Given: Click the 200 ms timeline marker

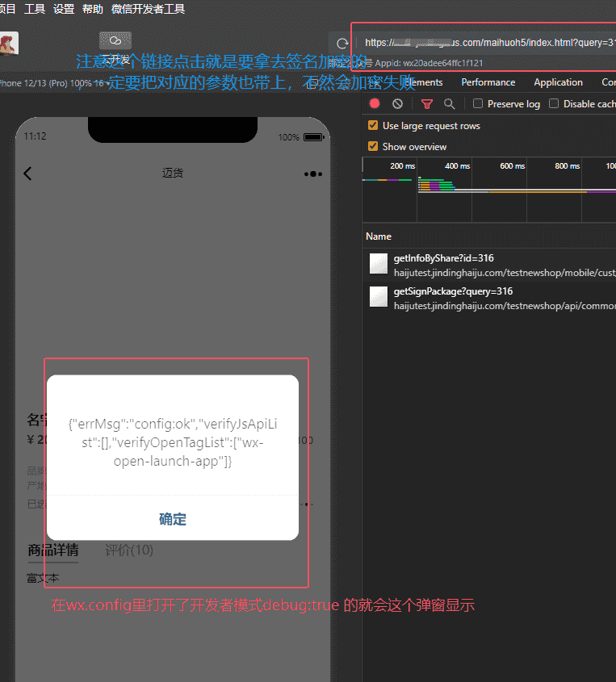Looking at the screenshot, I should pos(402,165).
